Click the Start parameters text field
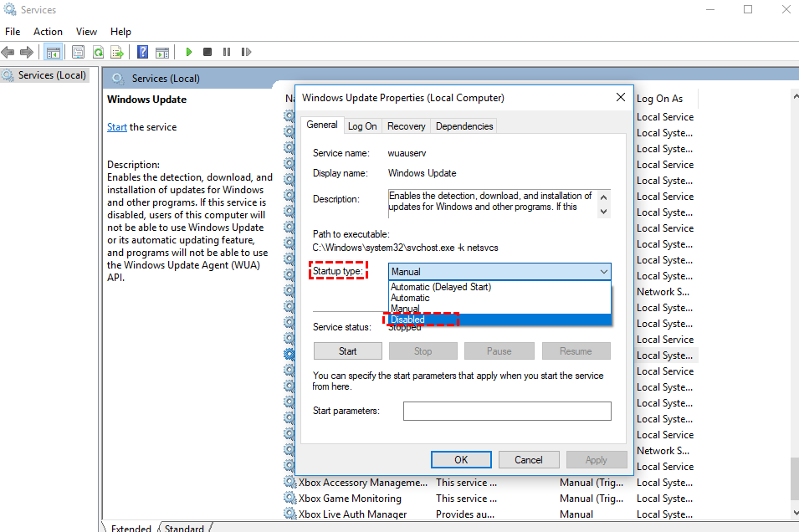Screen dimensions: 799x532 [x=507, y=412]
